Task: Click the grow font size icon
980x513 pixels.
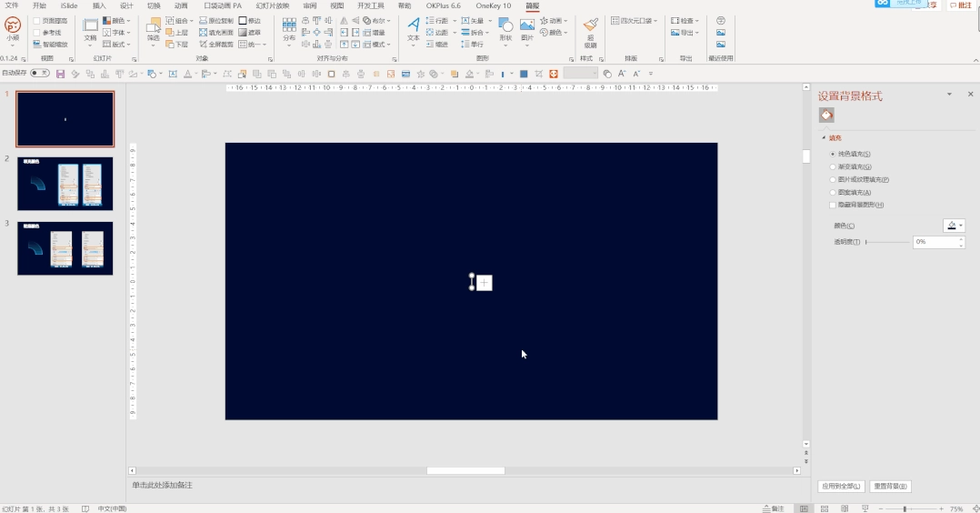Action: coord(622,74)
